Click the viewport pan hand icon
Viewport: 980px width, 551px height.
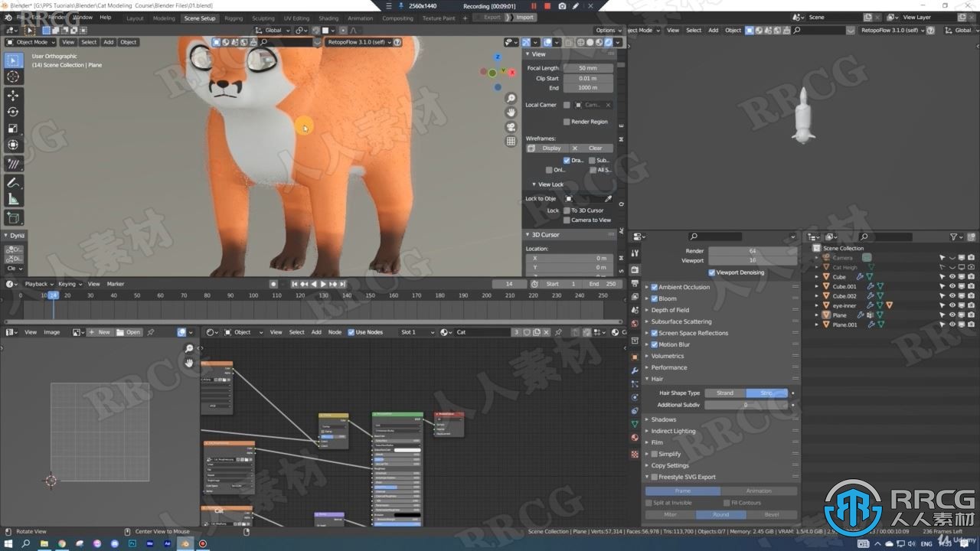[511, 112]
